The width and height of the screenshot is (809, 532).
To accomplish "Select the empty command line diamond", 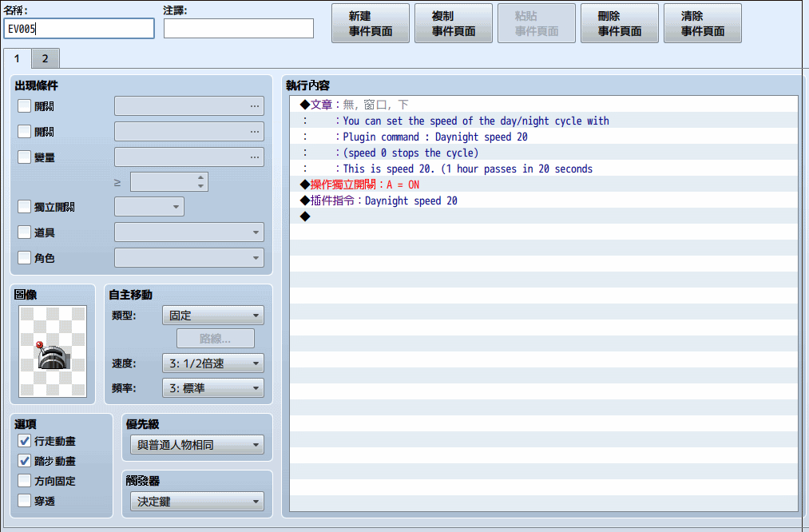I will tap(544, 216).
